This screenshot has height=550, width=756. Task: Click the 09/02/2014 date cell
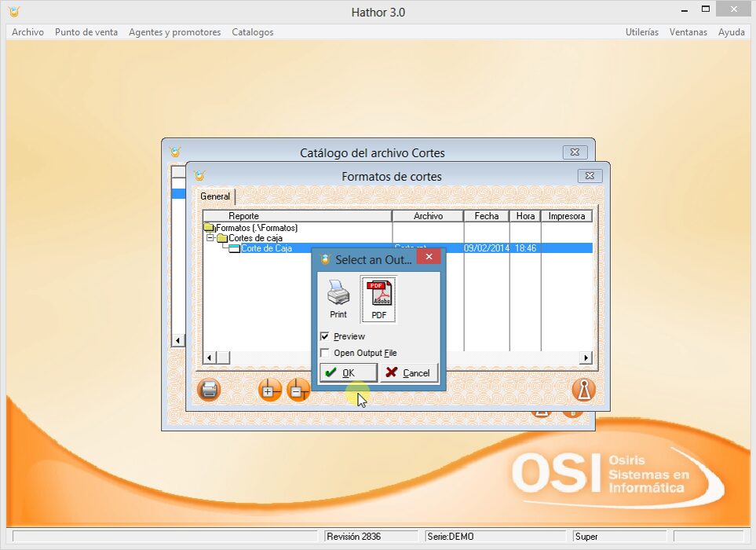(x=486, y=248)
